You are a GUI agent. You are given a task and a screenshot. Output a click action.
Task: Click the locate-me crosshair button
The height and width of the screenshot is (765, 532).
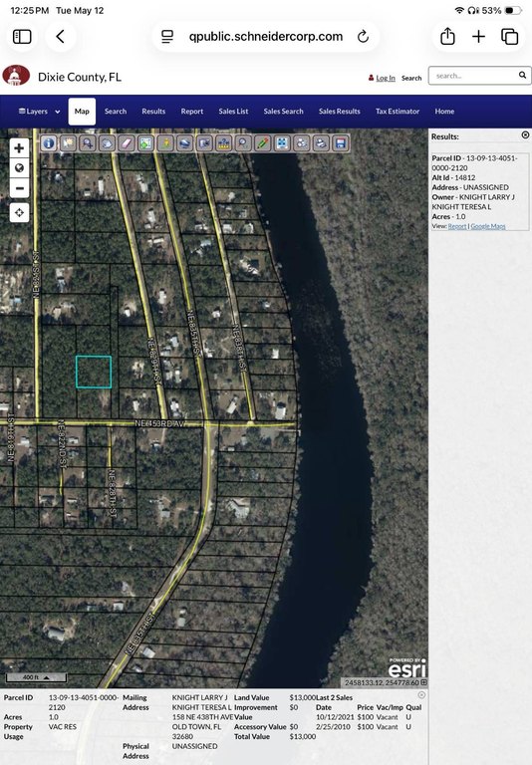pyautogui.click(x=20, y=213)
